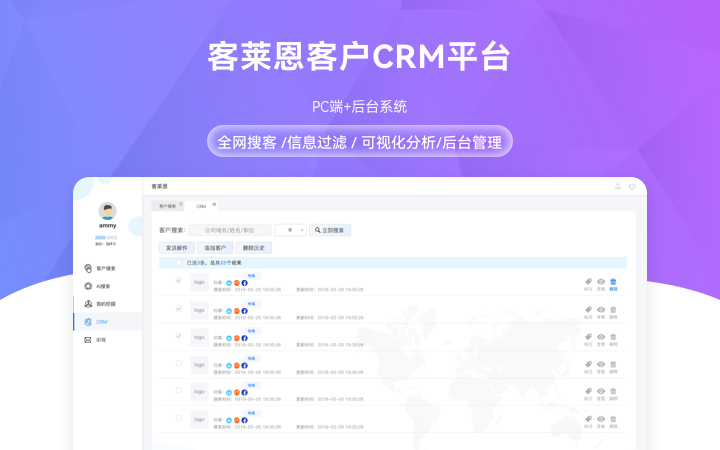Open the Facebook icon in first result row
The height and width of the screenshot is (450, 720).
pyautogui.click(x=244, y=283)
